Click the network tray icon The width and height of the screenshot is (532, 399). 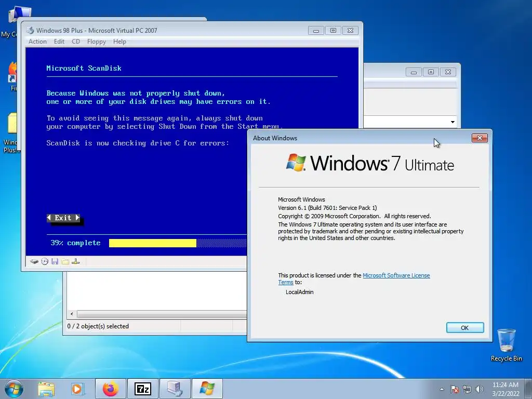[467, 389]
